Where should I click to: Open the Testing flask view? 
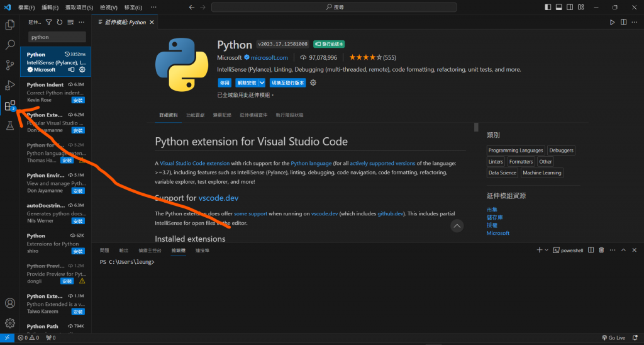10,126
